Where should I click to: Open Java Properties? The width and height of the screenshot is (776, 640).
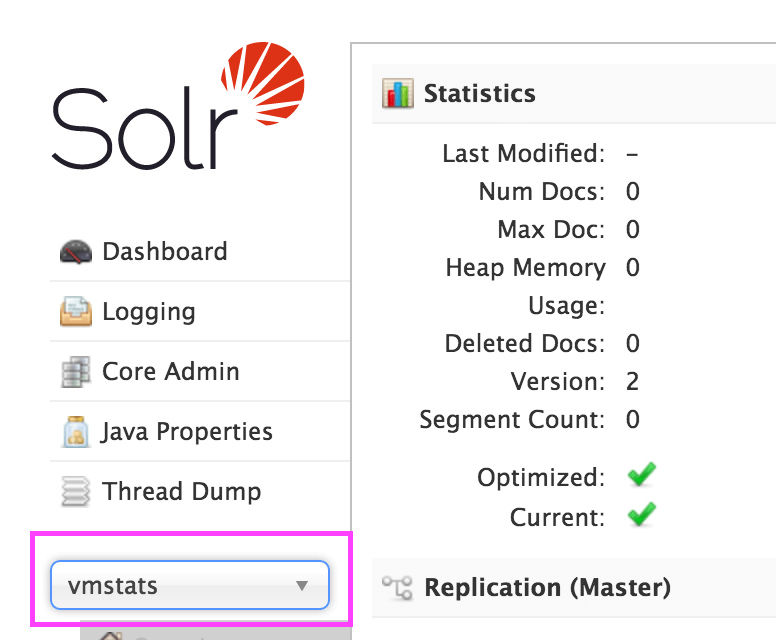(x=200, y=431)
